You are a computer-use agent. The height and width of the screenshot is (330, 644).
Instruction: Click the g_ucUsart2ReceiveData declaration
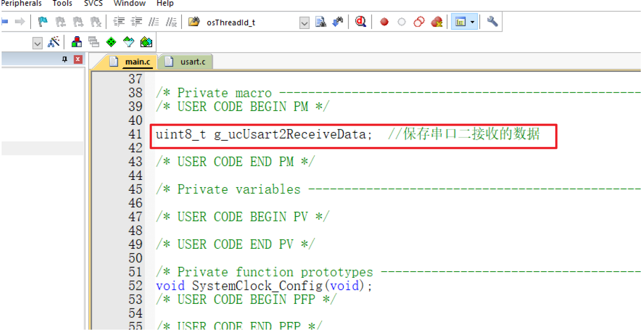(264, 134)
